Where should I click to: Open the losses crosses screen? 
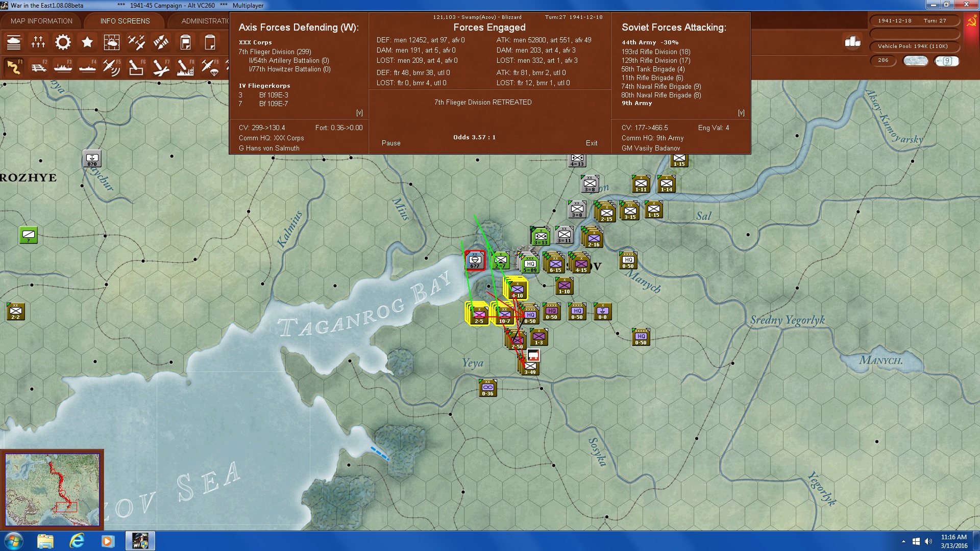pyautogui.click(x=38, y=42)
